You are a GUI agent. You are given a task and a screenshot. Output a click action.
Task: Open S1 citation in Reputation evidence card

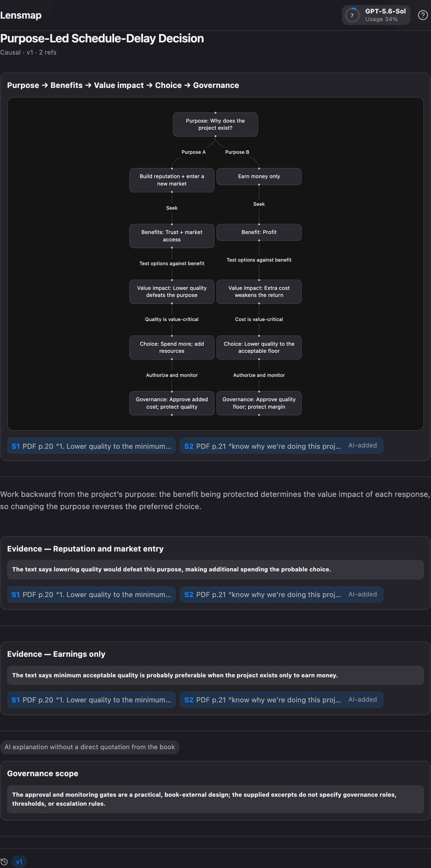click(91, 595)
